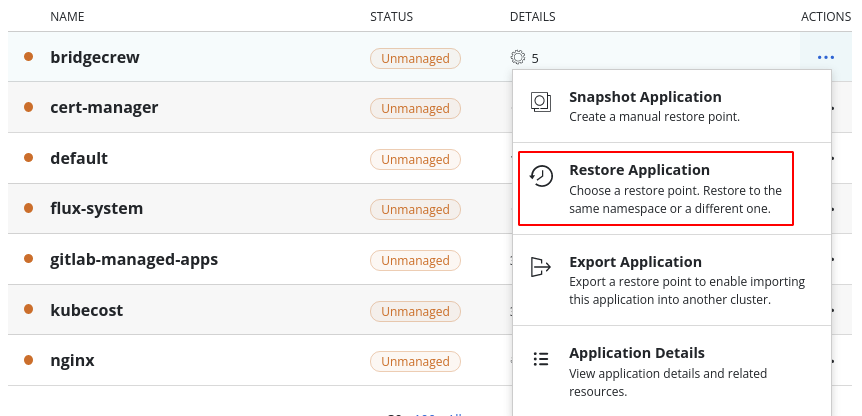The width and height of the screenshot is (862, 416).
Task: Click the Unmanaged badge for nginx
Action: [415, 362]
